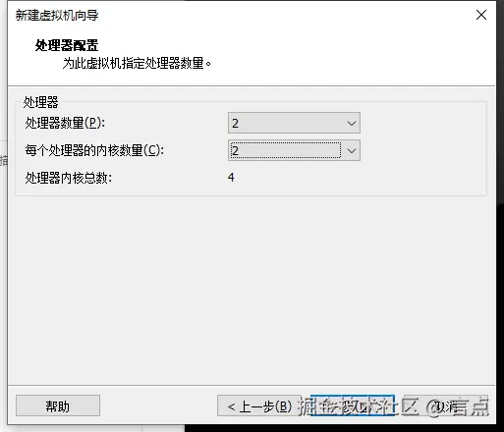
Task: Click the 新建虚拟机向导 title bar text
Action: [x=57, y=16]
